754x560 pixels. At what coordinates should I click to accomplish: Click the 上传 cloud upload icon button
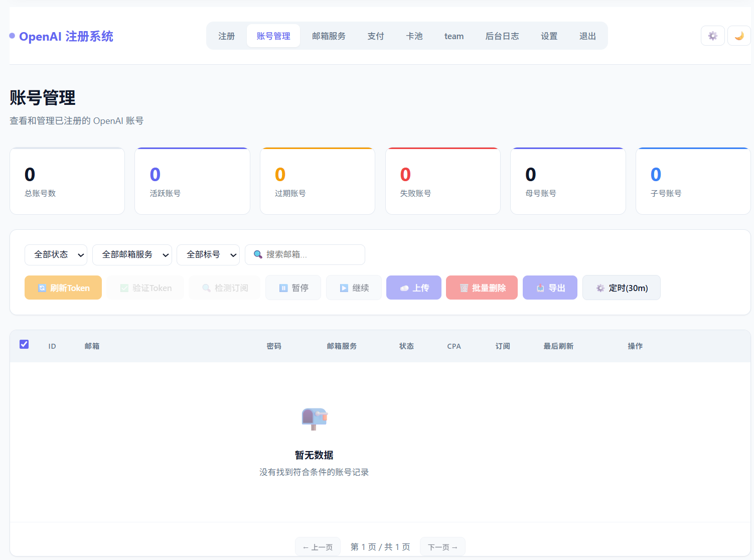tap(413, 288)
